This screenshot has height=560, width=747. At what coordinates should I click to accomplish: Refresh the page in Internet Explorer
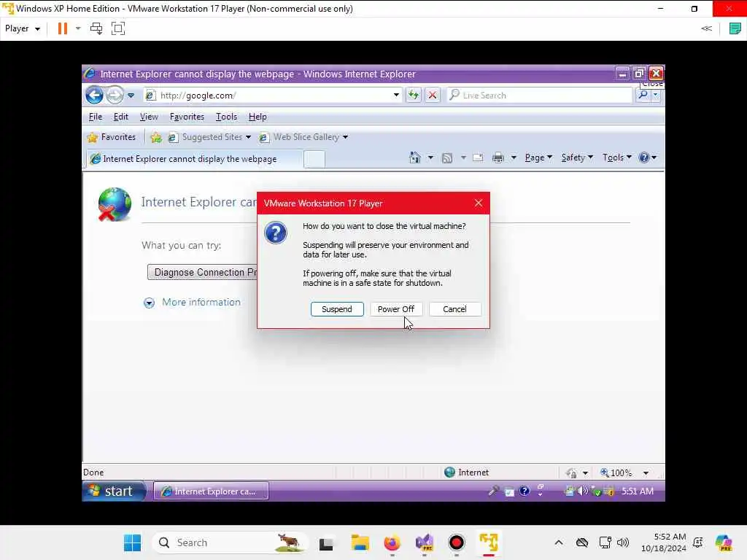[413, 96]
